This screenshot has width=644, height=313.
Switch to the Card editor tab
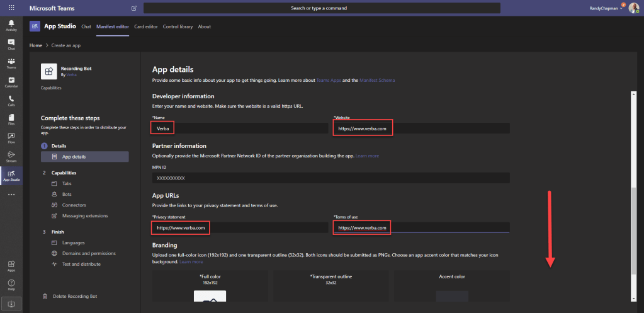tap(147, 26)
